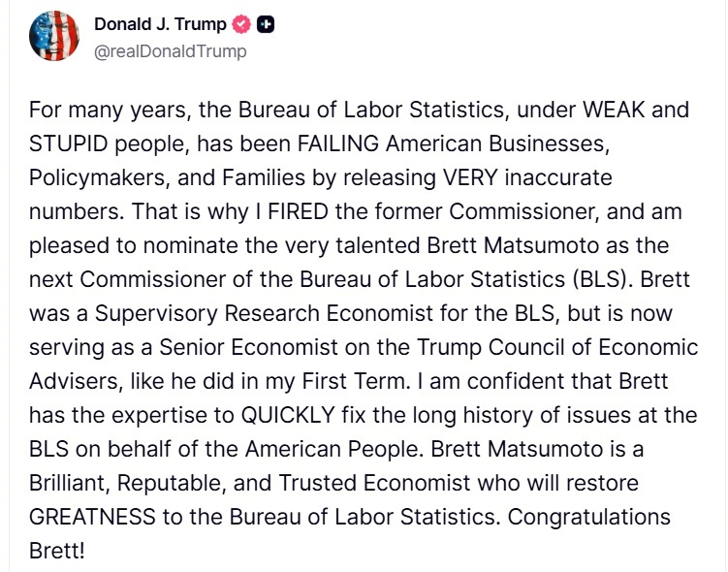The width and height of the screenshot is (728, 572).
Task: Click the closing 'Brett!' at post end
Action: [x=57, y=551]
